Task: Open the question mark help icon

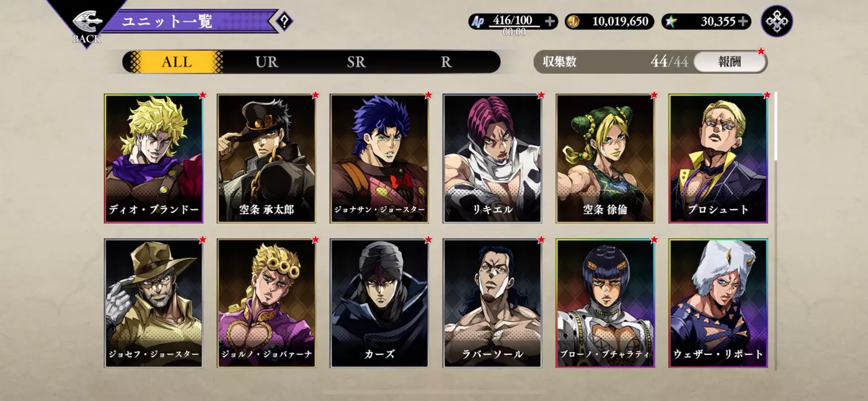Action: pyautogui.click(x=284, y=21)
